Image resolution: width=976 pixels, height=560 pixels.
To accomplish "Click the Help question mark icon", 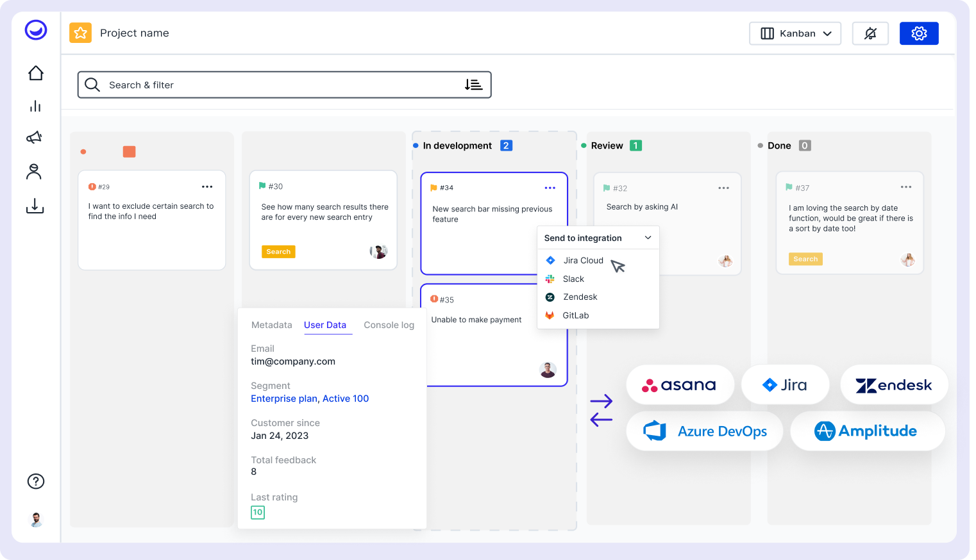I will click(35, 481).
